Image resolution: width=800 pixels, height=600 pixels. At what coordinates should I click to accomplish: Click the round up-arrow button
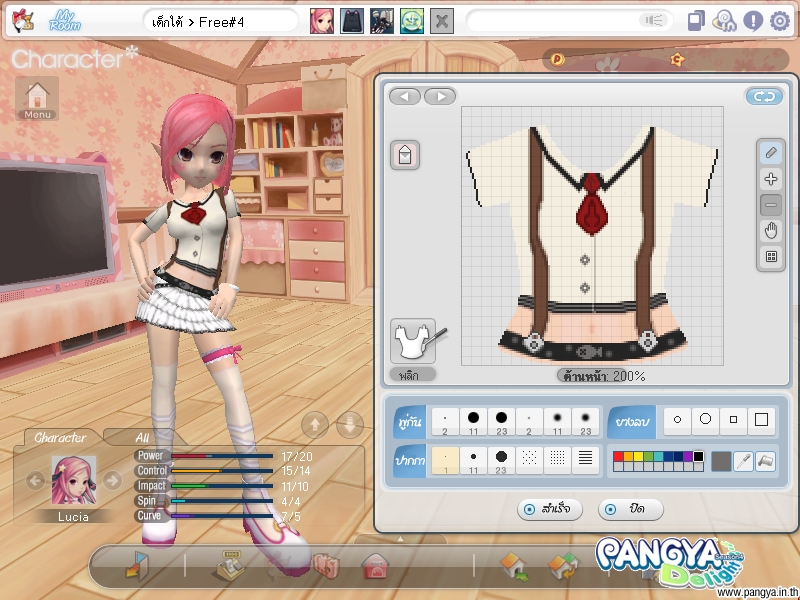tap(315, 424)
